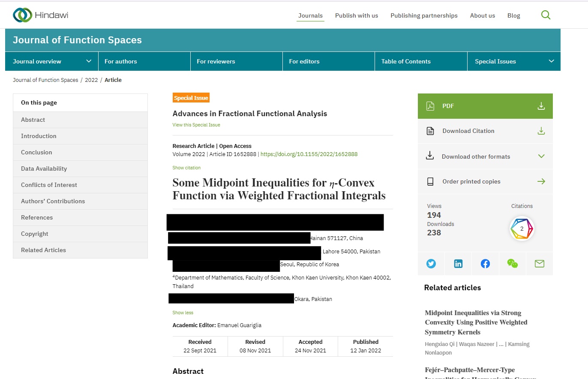Image resolution: width=588 pixels, height=379 pixels.
Task: Share article on LinkedIn
Action: pos(458,264)
